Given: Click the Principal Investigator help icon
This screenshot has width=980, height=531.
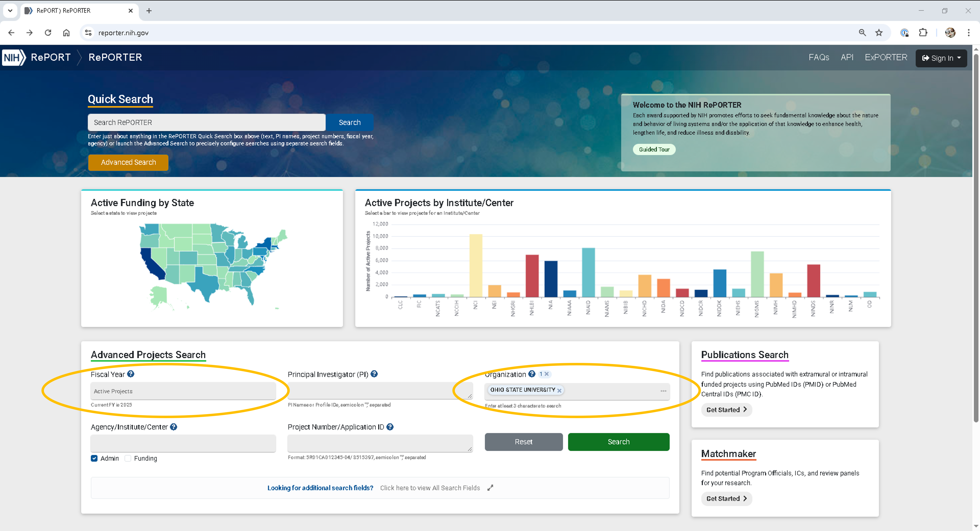Looking at the screenshot, I should click(374, 374).
